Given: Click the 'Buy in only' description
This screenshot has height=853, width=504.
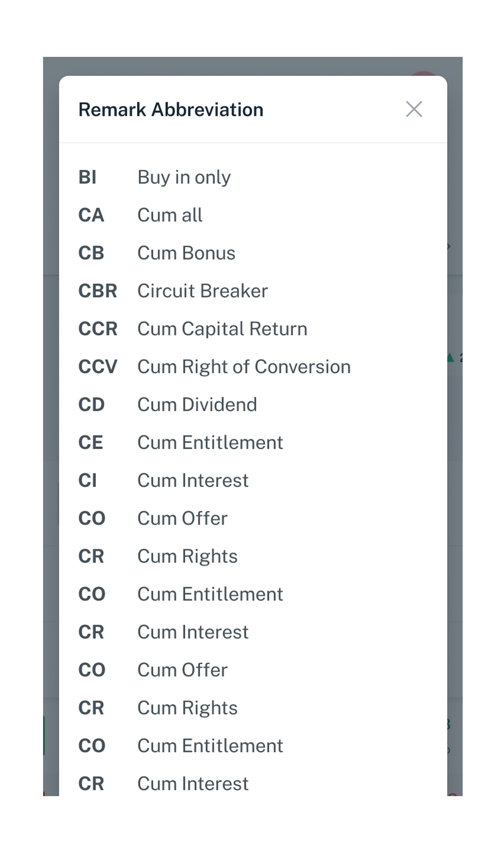Looking at the screenshot, I should (x=184, y=178).
